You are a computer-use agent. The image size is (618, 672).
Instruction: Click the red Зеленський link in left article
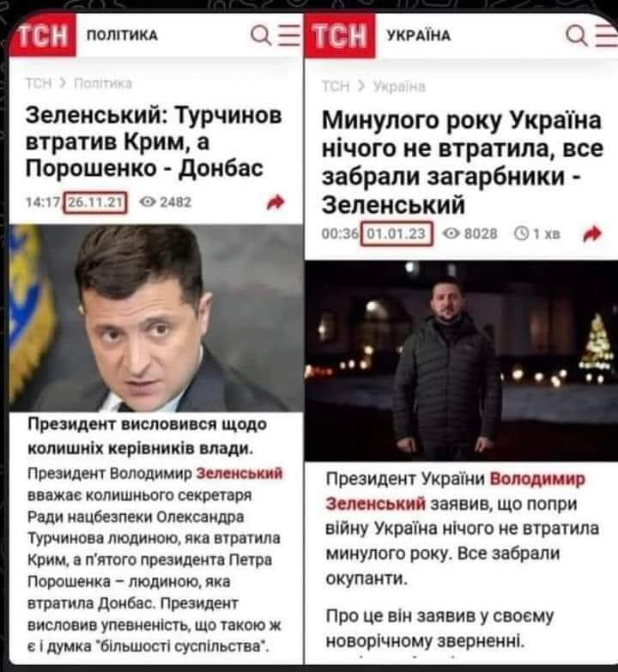point(239,473)
